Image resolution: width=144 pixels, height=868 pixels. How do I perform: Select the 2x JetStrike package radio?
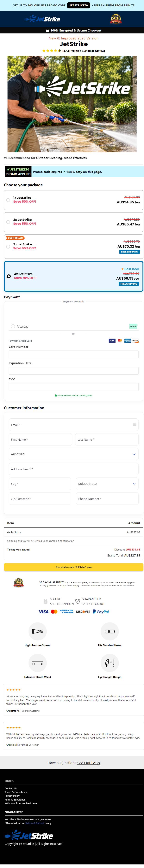(x=8, y=222)
